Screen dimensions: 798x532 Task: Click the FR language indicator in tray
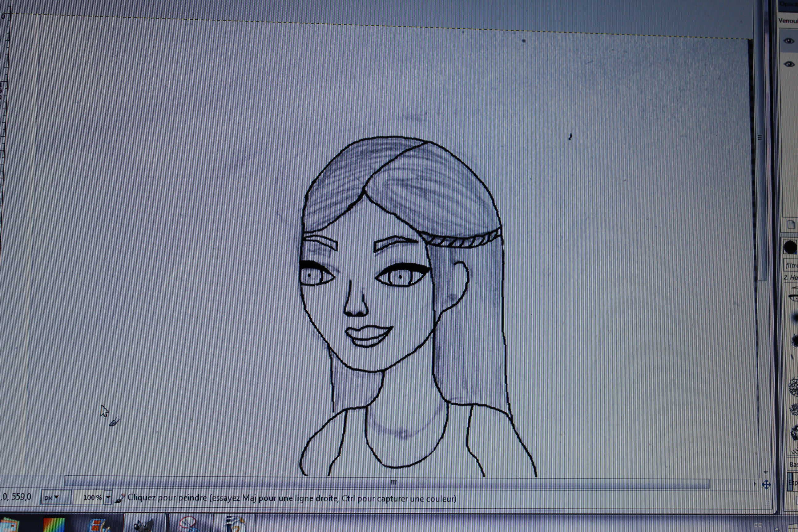coord(758,527)
